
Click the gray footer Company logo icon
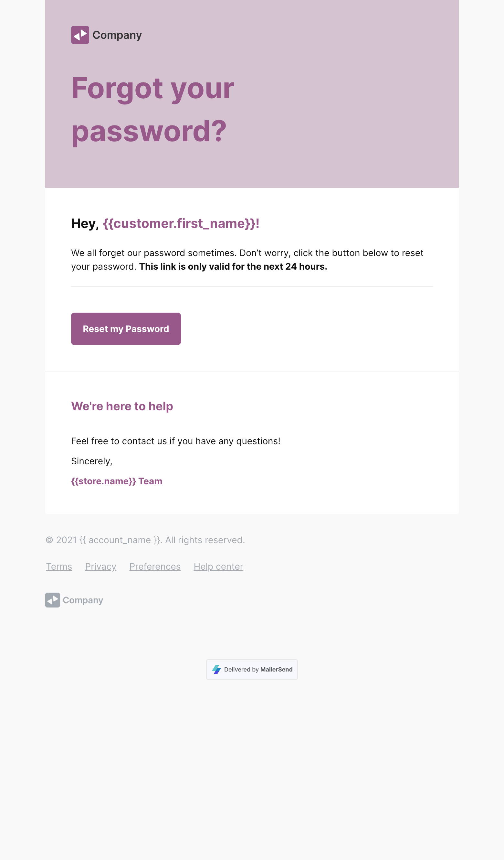pyautogui.click(x=53, y=600)
